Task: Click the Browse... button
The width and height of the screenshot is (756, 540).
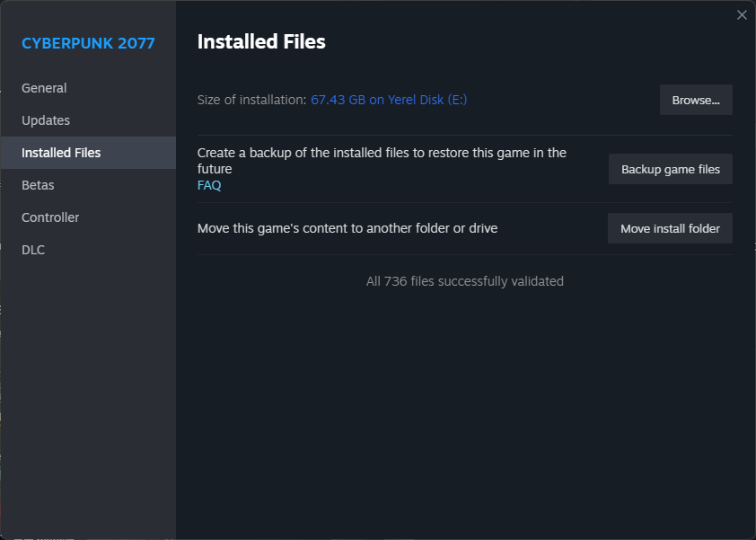Action: tap(696, 100)
